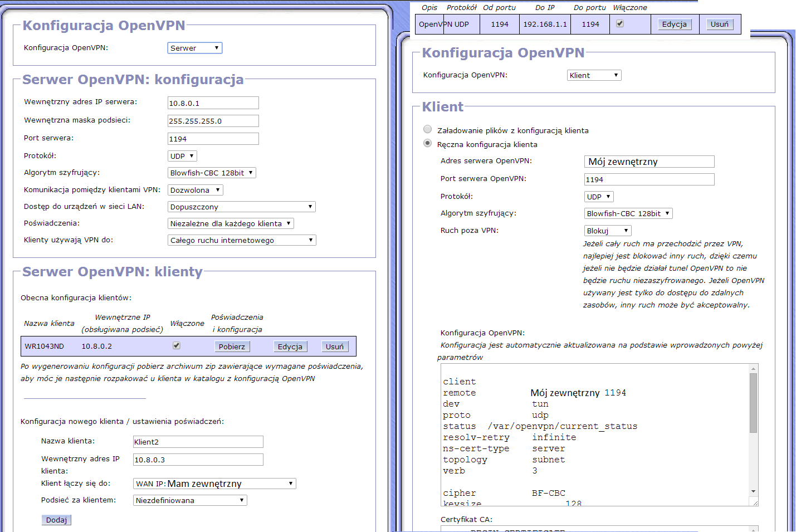Click Pobierz for client WR1043ND
The width and height of the screenshot is (796, 532).
(232, 346)
